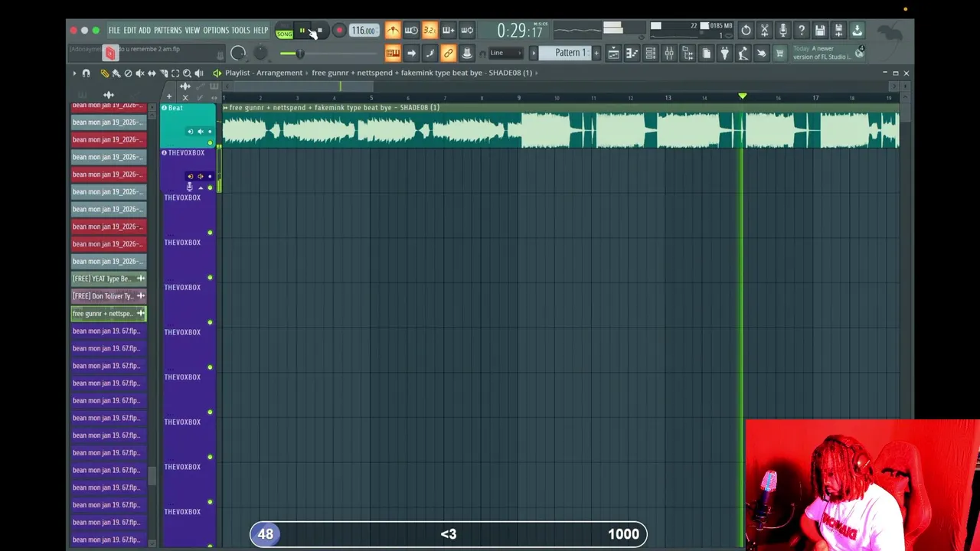980x551 pixels.
Task: Select the [FREE] YEAT Type Beat clip
Action: [x=108, y=279]
